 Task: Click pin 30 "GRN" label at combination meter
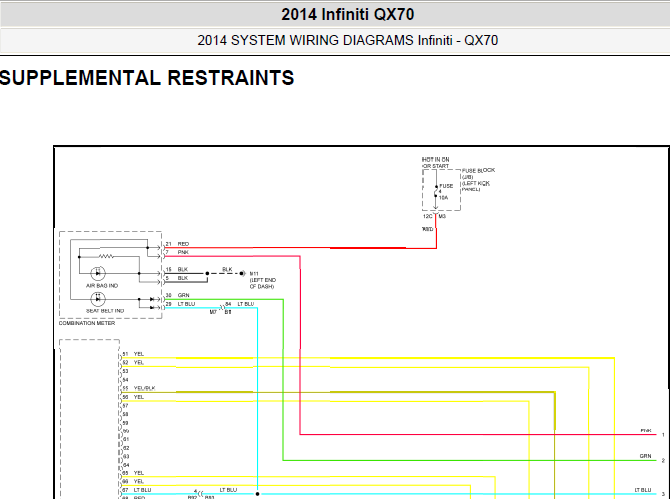[x=183, y=295]
